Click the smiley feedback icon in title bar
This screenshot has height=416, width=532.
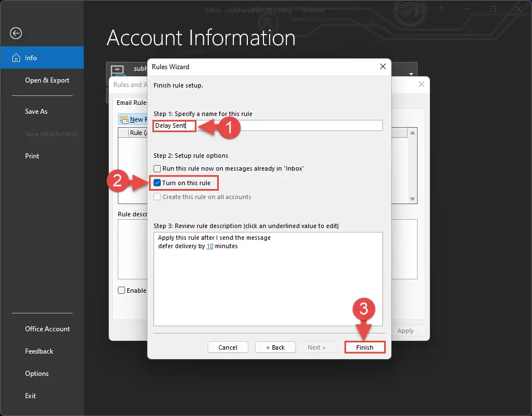click(x=402, y=9)
